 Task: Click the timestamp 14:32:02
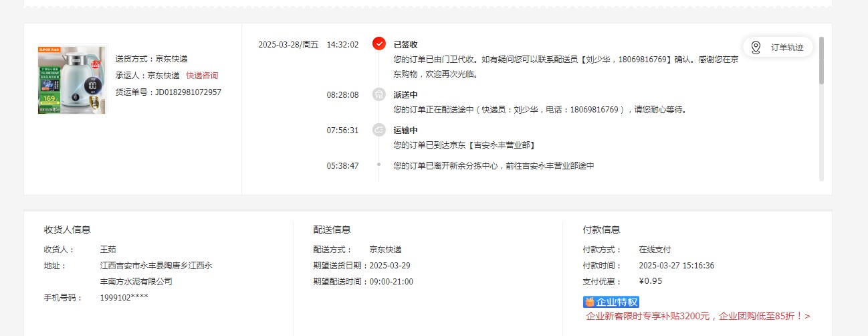(342, 45)
